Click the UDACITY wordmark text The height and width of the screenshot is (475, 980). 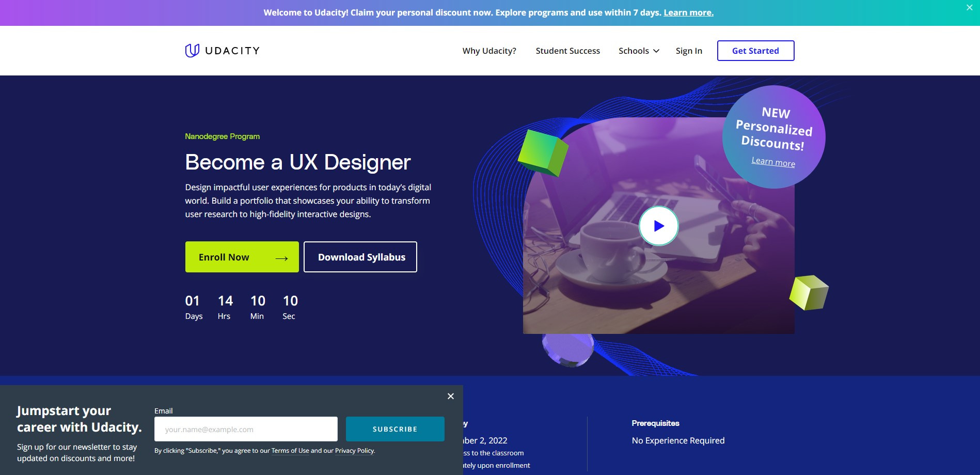[x=232, y=51]
